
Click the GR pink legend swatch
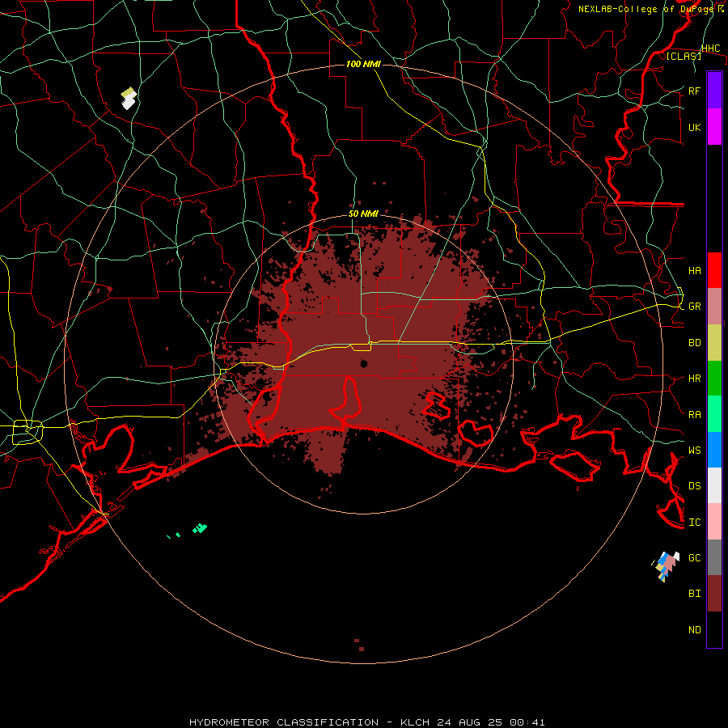tap(714, 306)
